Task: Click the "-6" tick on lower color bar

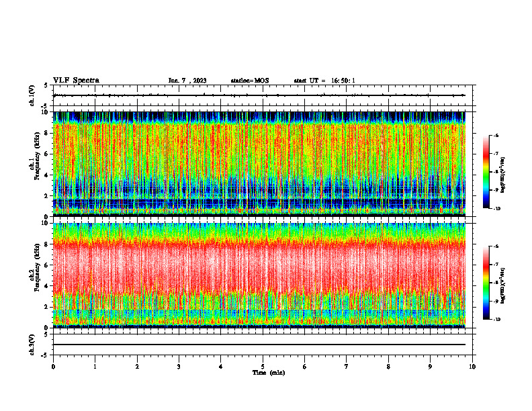Action: (x=496, y=246)
